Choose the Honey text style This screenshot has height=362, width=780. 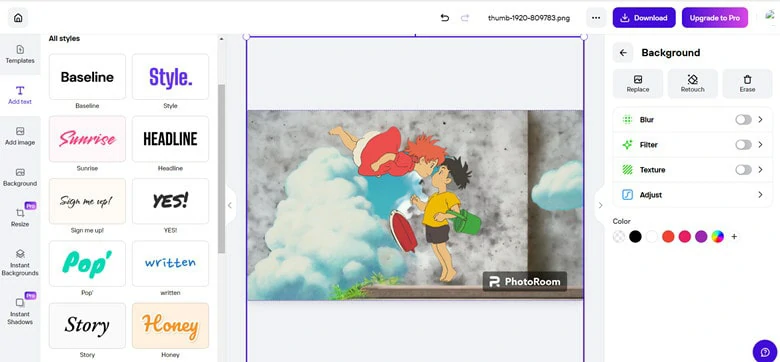(x=170, y=326)
